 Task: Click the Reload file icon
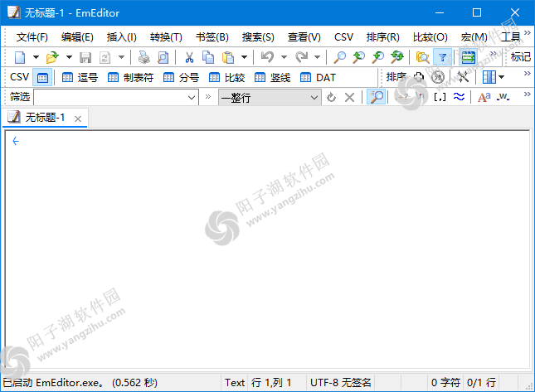point(105,57)
